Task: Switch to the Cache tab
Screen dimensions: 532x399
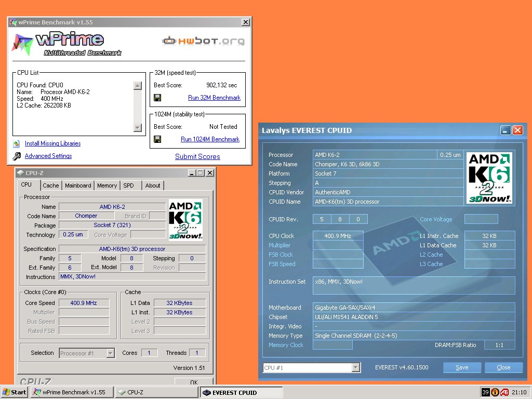Action: click(x=51, y=185)
